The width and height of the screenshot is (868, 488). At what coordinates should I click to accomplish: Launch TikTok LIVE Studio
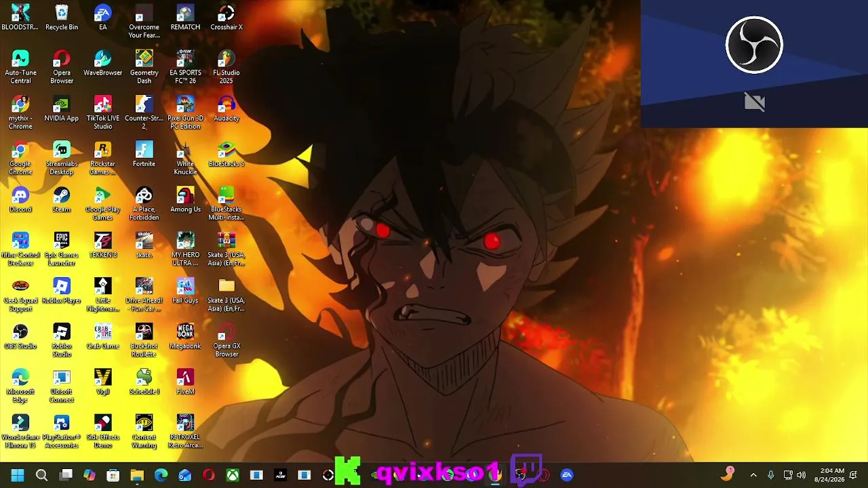coord(103,113)
